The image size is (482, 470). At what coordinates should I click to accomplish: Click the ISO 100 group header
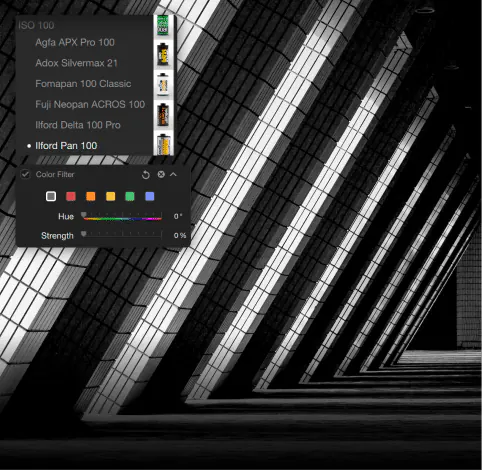36,25
